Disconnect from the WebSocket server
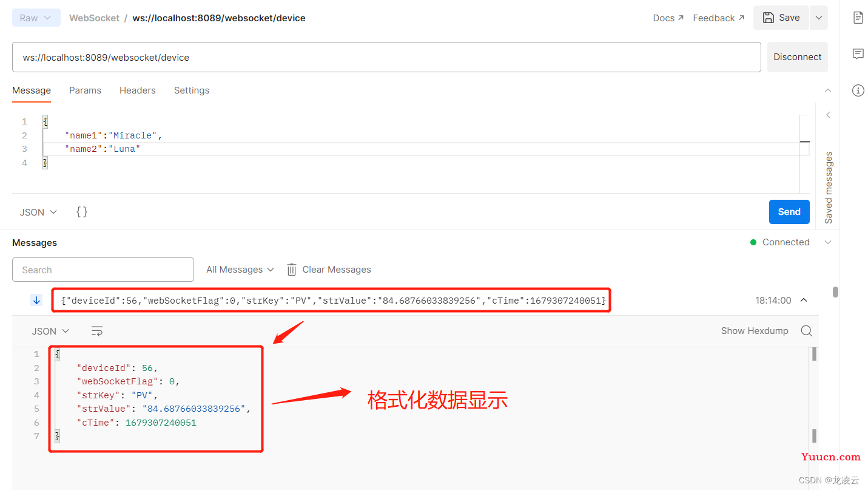This screenshot has height=490, width=868. point(797,57)
